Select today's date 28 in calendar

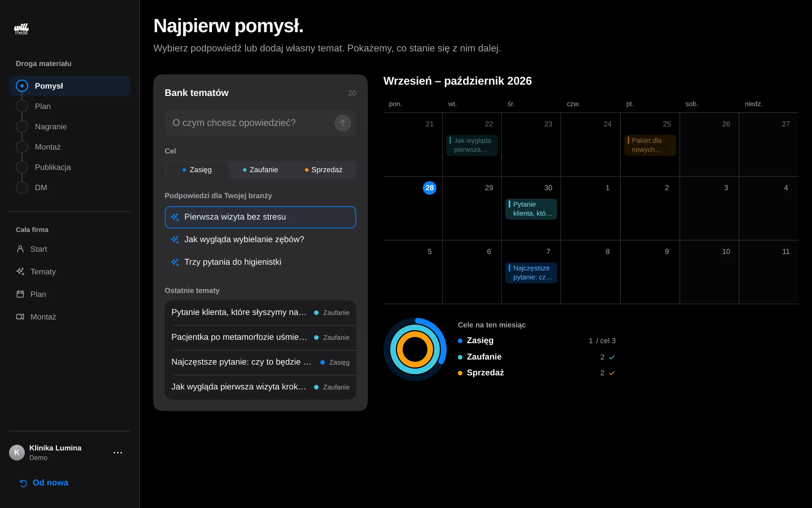429,188
